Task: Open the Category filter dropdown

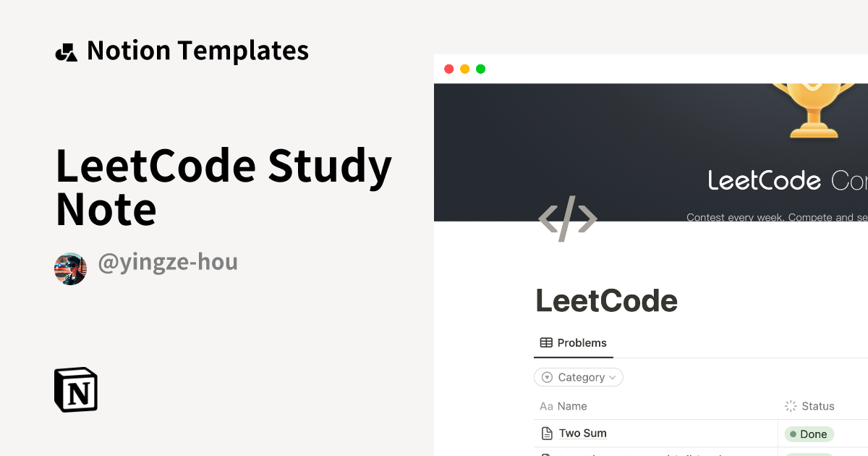Action: [579, 377]
